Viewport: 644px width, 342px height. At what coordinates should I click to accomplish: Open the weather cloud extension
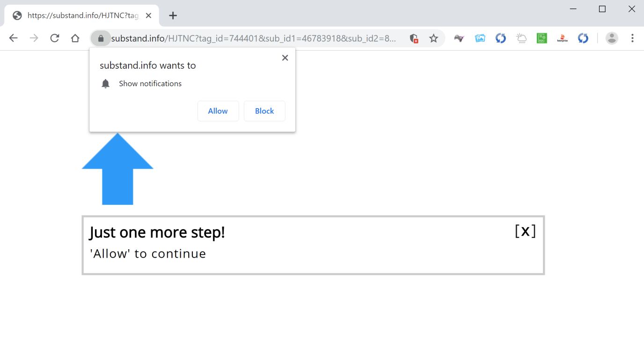[521, 38]
